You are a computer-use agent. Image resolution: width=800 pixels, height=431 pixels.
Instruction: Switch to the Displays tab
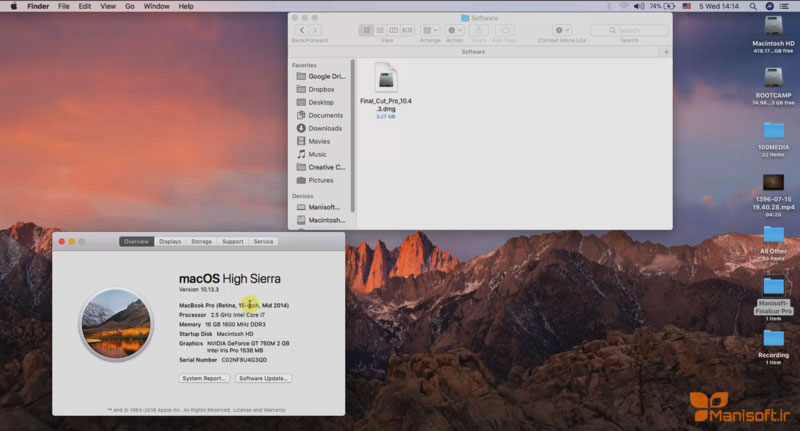click(170, 241)
